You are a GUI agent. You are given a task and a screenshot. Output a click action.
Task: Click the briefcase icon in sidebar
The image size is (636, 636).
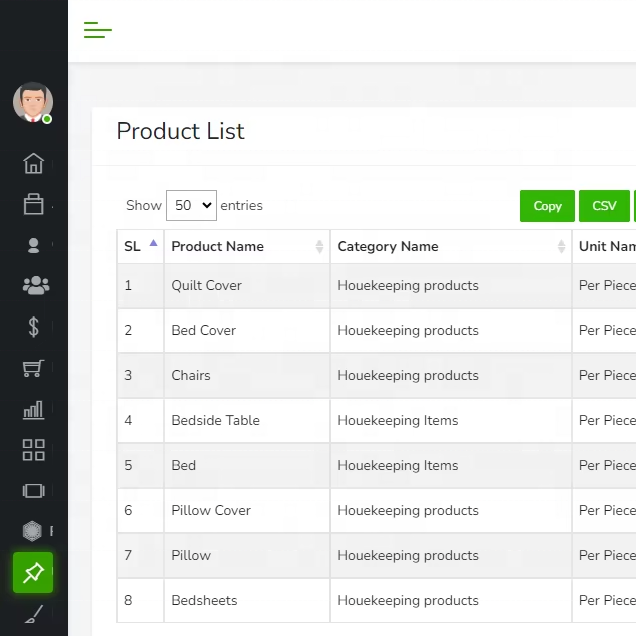coord(34,204)
